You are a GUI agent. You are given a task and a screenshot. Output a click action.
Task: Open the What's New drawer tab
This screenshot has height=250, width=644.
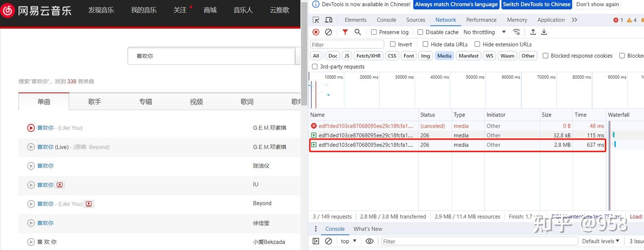click(368, 229)
